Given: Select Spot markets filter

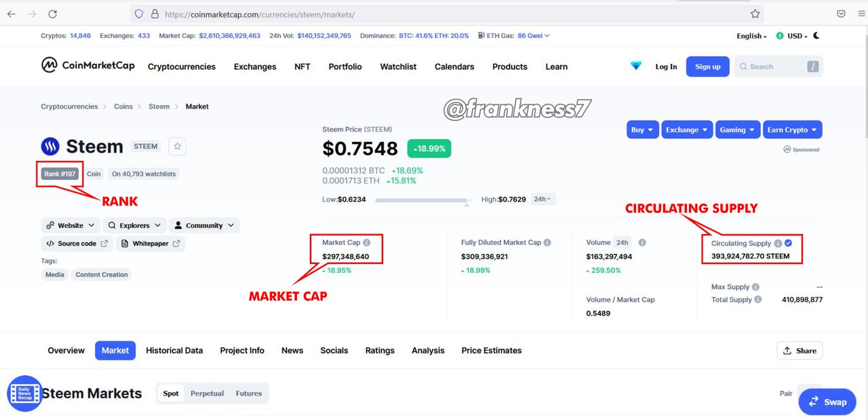Looking at the screenshot, I should pyautogui.click(x=171, y=394).
